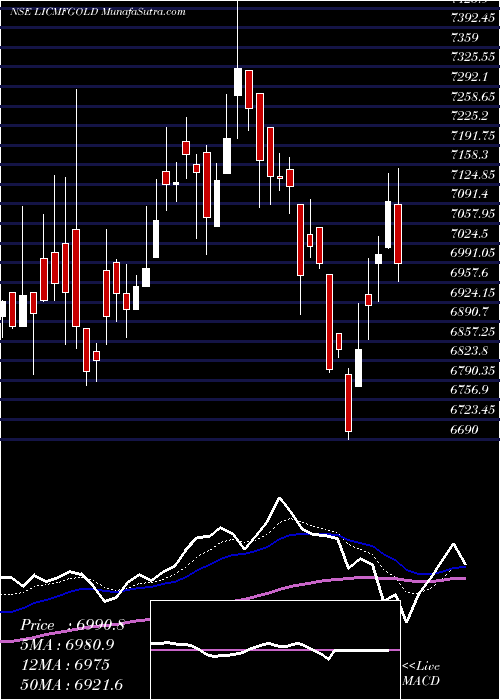Click the 6823.8 price level label
This screenshot has width=500, height=700.
click(469, 351)
